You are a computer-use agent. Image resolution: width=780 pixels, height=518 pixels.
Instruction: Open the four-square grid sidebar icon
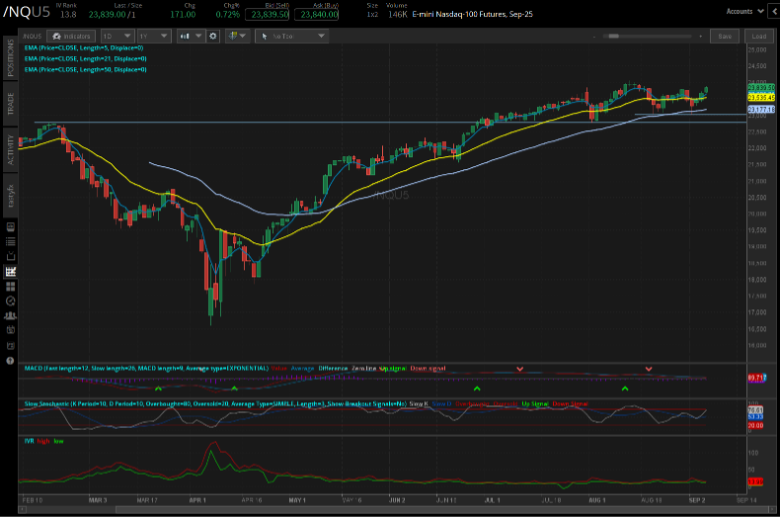(x=10, y=286)
